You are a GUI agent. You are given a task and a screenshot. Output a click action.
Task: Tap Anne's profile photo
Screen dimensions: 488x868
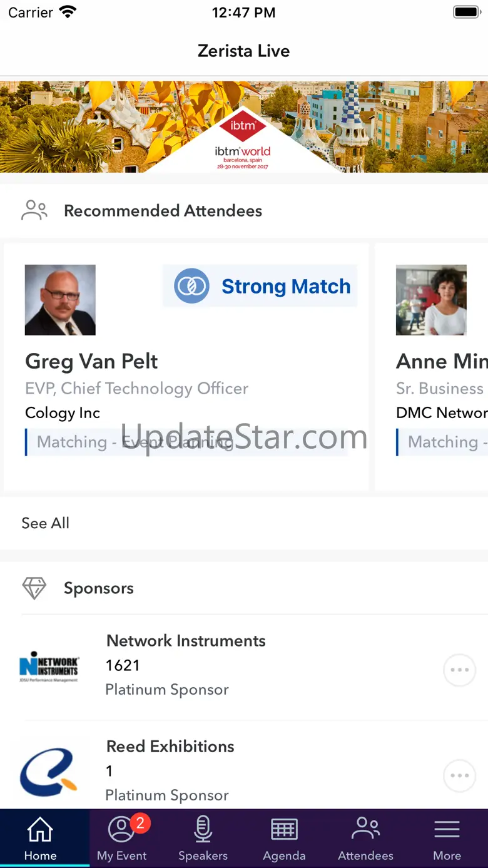[431, 300]
